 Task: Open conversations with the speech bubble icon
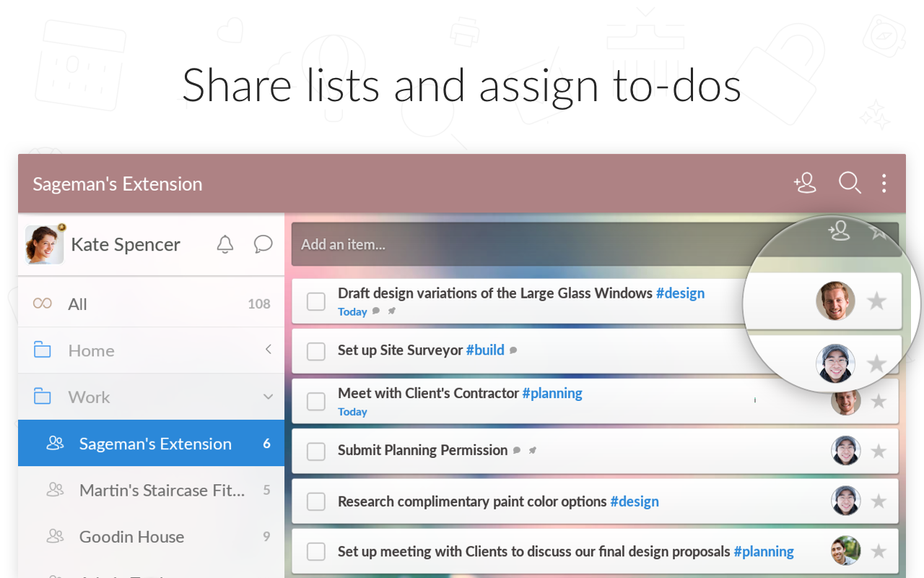263,244
